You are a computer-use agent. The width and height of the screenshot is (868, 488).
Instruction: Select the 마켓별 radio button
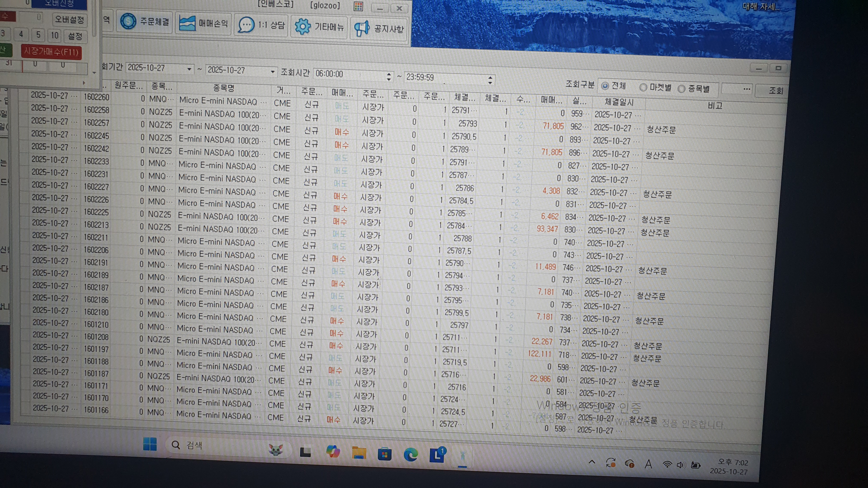(x=643, y=88)
